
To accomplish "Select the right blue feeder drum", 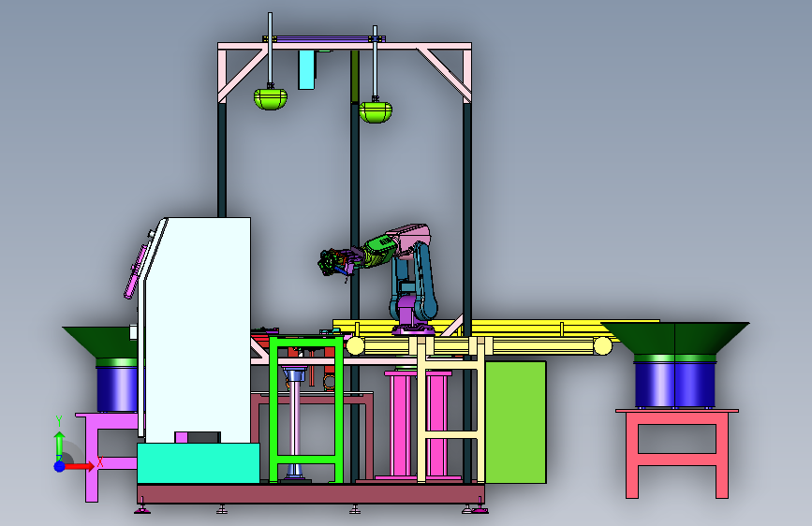I will (675, 384).
